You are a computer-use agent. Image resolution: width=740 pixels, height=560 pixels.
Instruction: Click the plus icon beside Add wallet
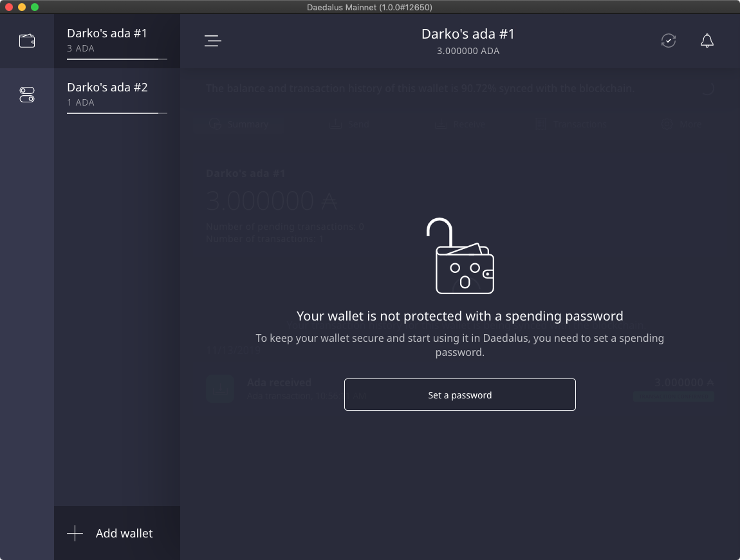pos(75,534)
